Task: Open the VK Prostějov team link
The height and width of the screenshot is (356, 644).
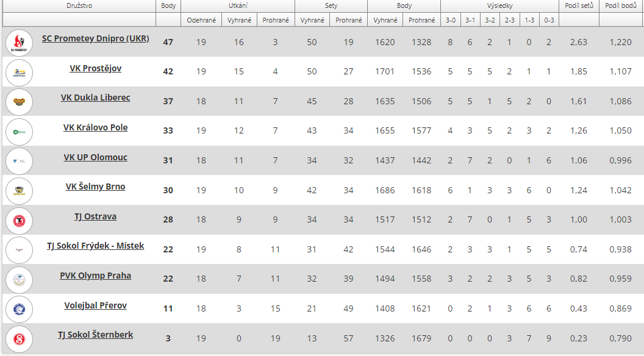Action: click(x=95, y=68)
